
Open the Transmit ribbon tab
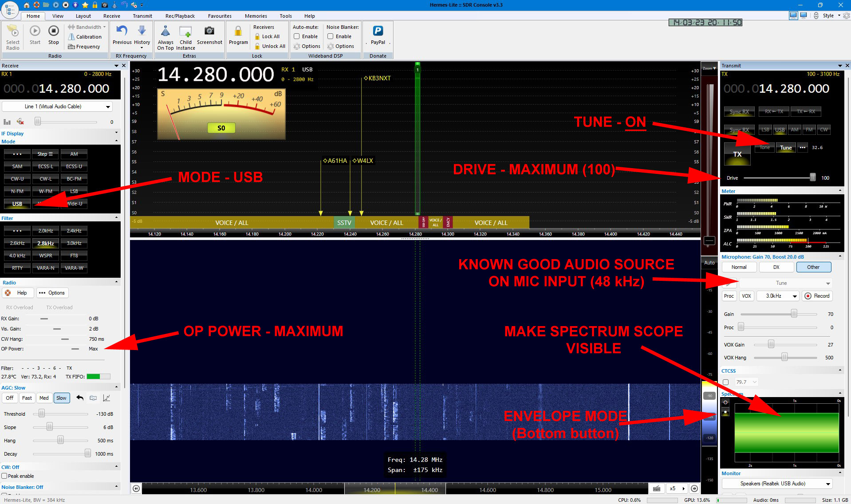point(142,16)
